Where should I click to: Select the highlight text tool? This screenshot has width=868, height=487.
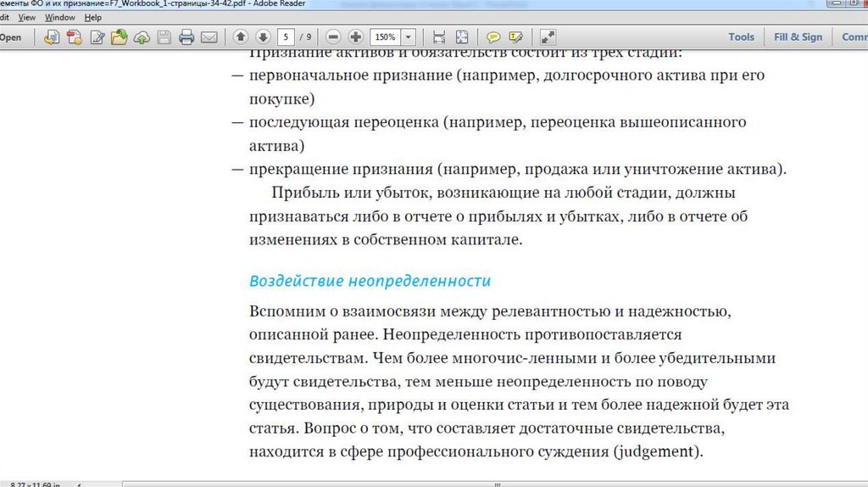515,37
